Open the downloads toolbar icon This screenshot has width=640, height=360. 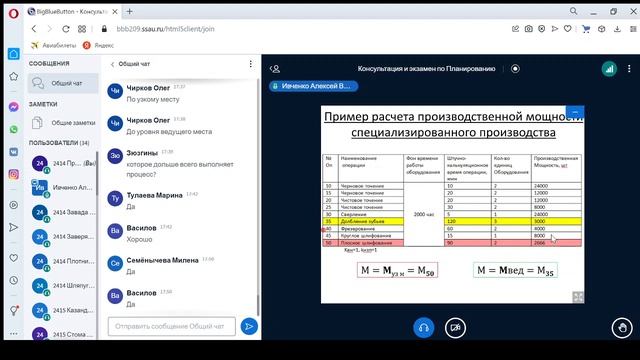coord(617,29)
